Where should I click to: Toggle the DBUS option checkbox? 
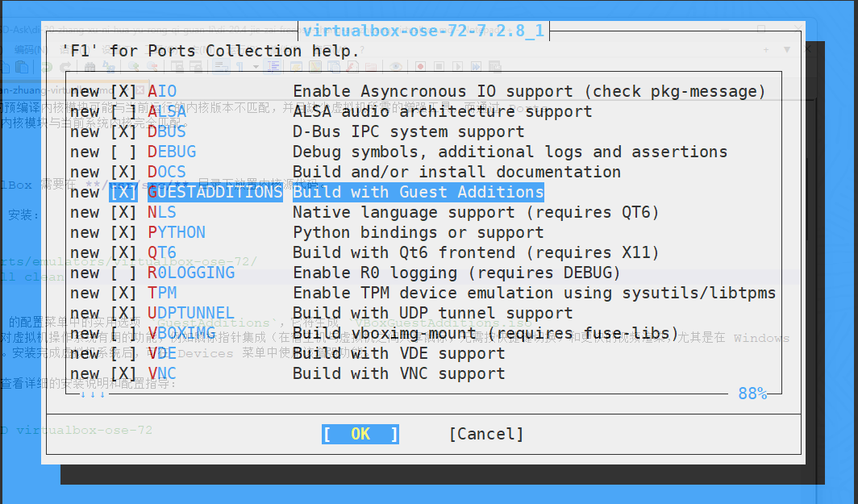click(123, 132)
